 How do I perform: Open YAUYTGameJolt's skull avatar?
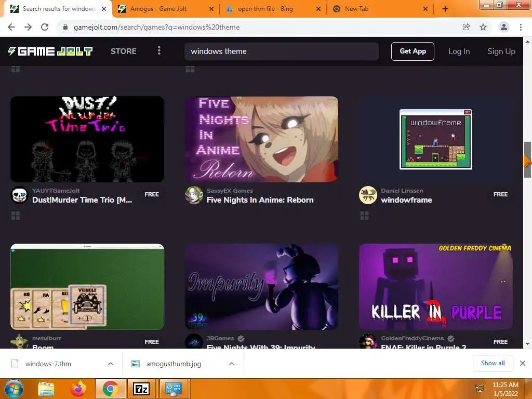click(19, 195)
